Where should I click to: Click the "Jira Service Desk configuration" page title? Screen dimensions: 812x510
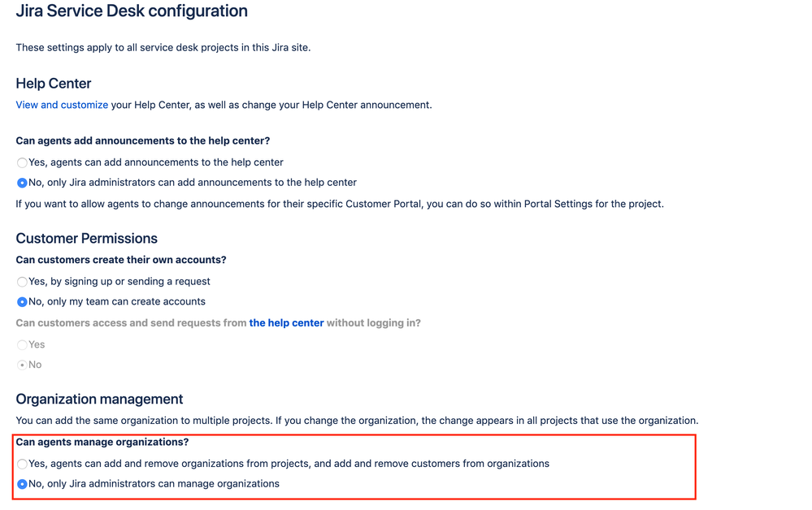coord(132,11)
